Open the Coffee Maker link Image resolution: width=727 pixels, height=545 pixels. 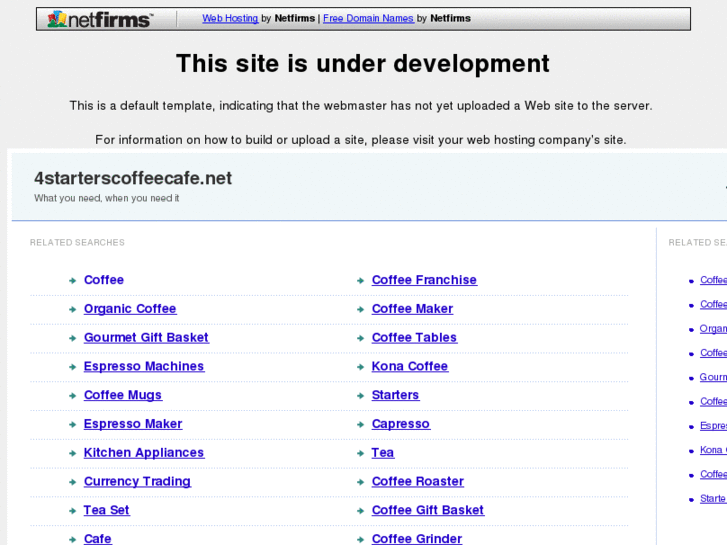pos(412,308)
